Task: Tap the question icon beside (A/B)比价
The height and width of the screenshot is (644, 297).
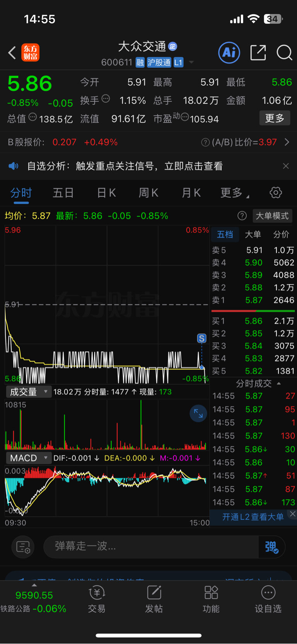Action: [206, 143]
